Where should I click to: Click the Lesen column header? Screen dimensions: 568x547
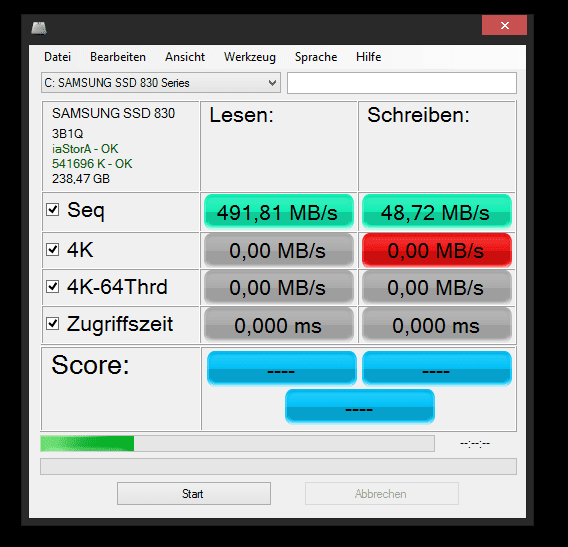click(241, 115)
